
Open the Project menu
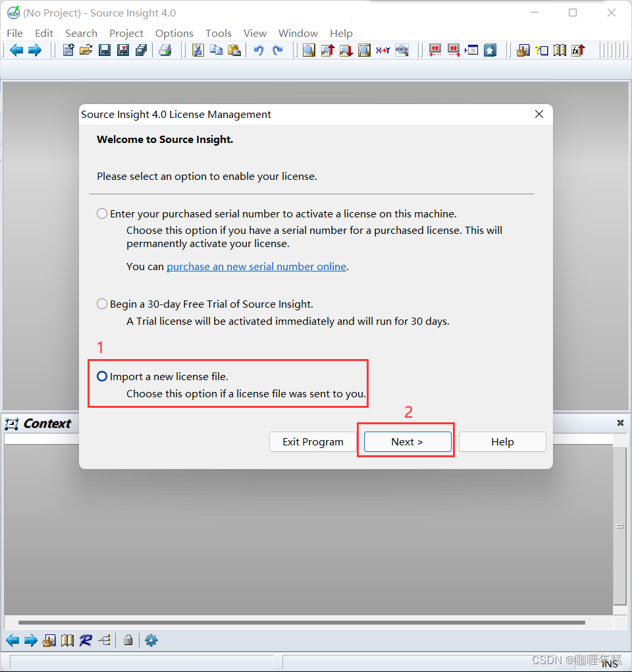[126, 33]
